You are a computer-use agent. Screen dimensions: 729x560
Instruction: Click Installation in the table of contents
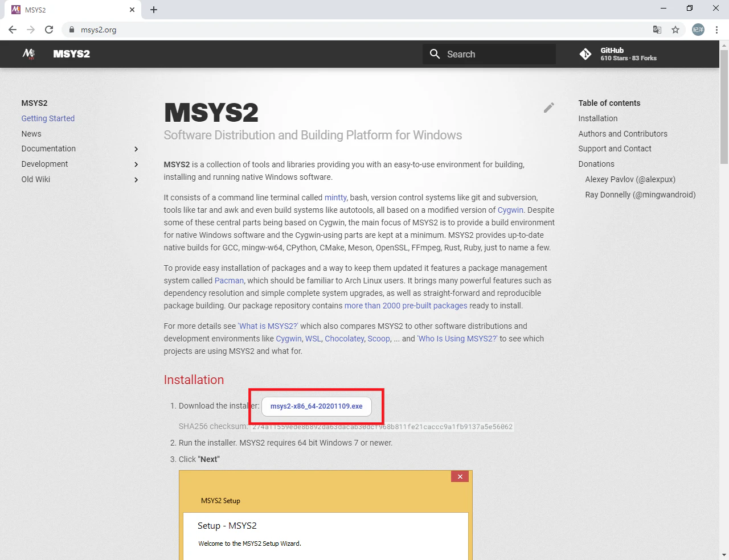597,118
